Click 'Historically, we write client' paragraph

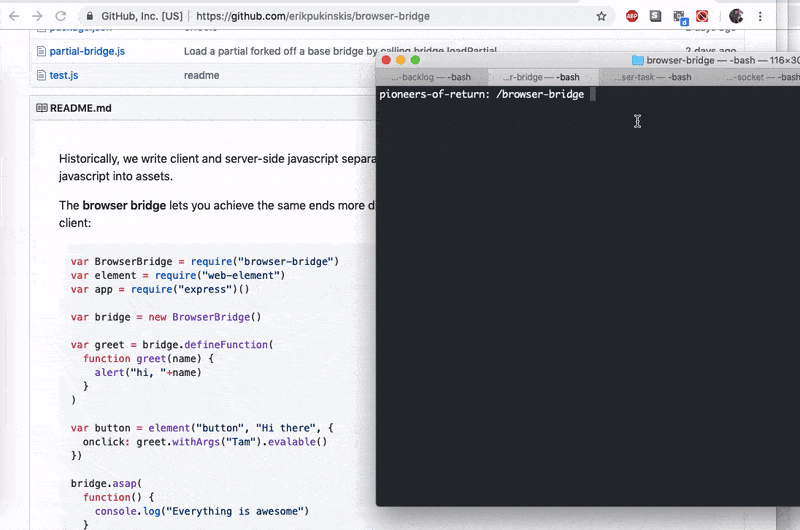(217, 167)
